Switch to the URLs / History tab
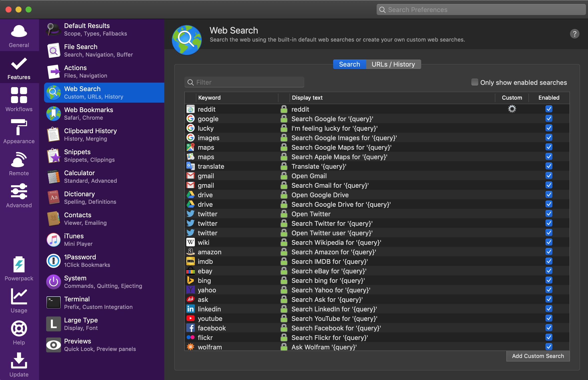Screen dimensions: 588x380 393,64
